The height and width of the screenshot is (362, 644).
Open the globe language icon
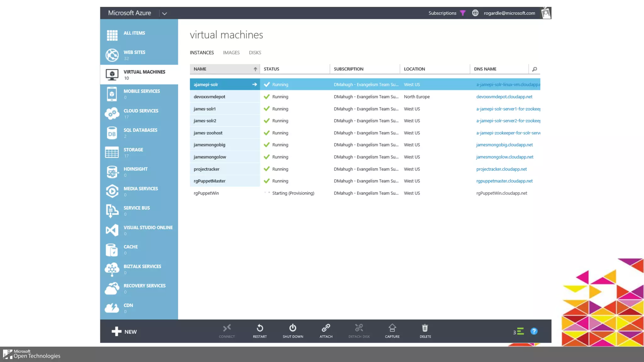(x=475, y=13)
